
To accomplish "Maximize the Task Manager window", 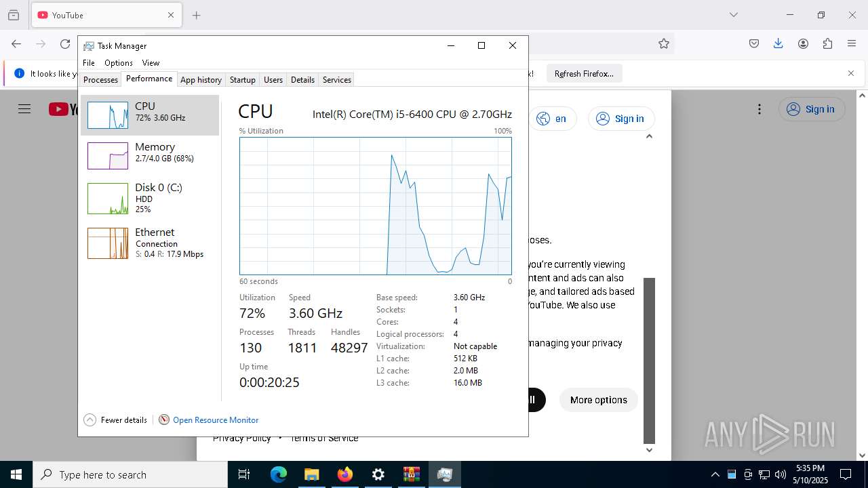I will pyautogui.click(x=481, y=45).
